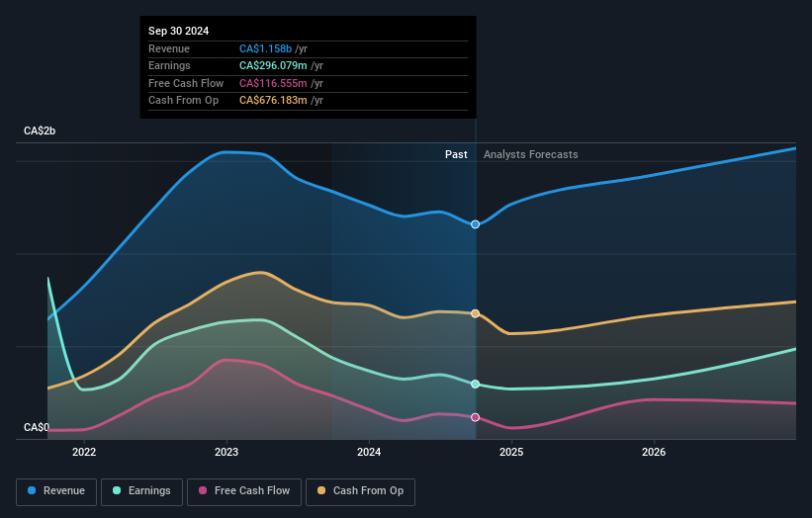Click the teal Earnings legend dot
812x518 pixels.
117,490
